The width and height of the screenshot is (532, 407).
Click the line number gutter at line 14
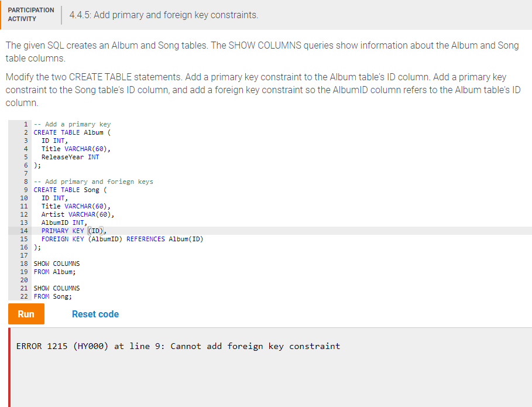[22, 231]
